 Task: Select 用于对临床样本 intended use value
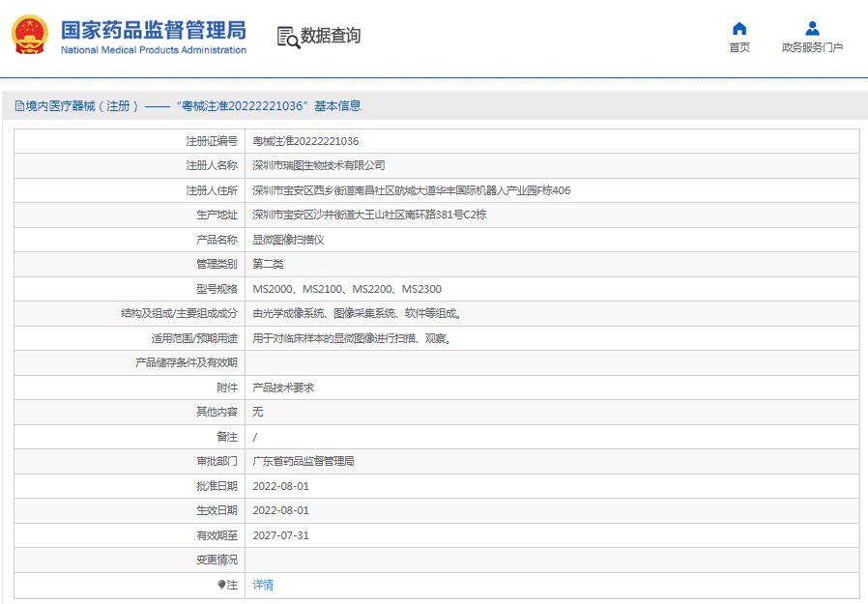click(x=352, y=338)
